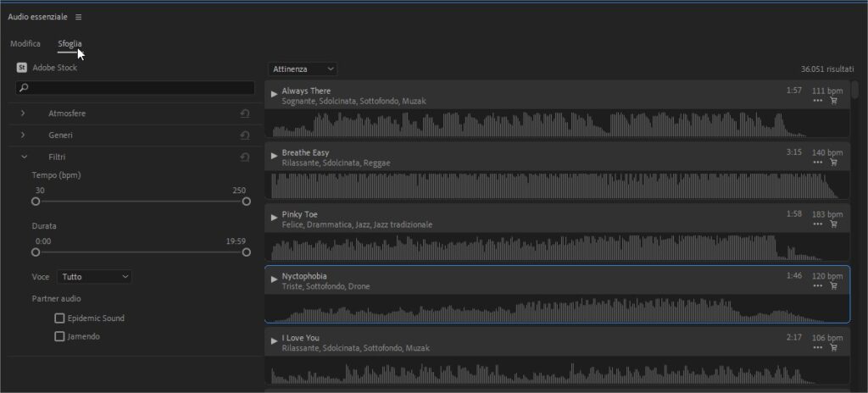Open the Attinenza sort dropdown
The height and width of the screenshot is (393, 868).
click(x=303, y=69)
